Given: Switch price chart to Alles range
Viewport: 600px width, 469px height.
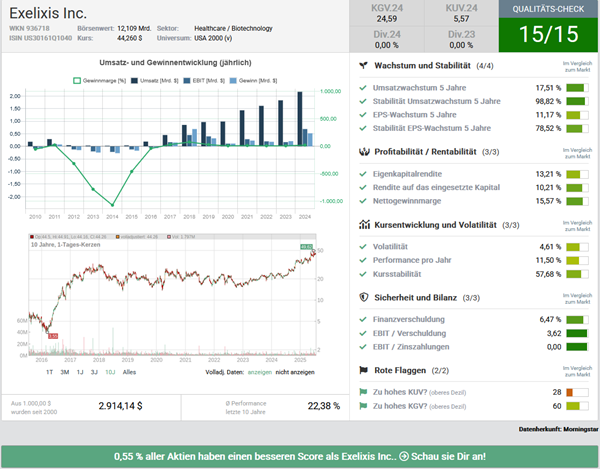Looking at the screenshot, I should [x=129, y=372].
